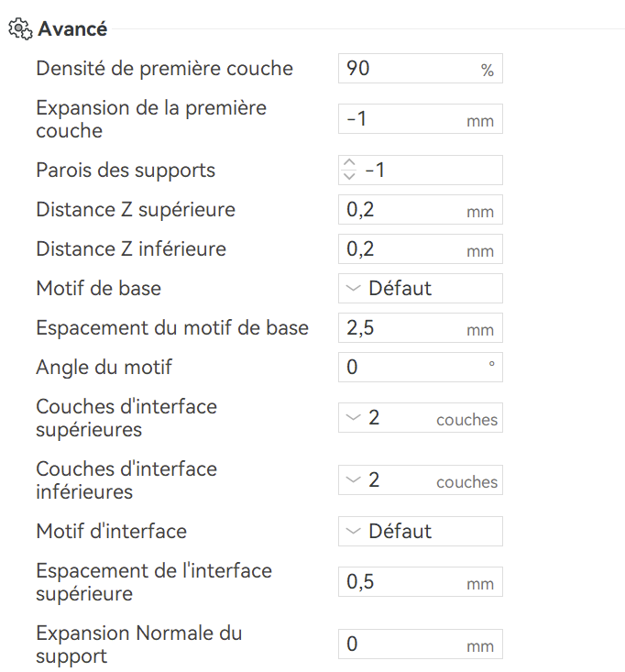Click Expansion de la première couche field
The height and width of the screenshot is (672, 625).
(403, 119)
